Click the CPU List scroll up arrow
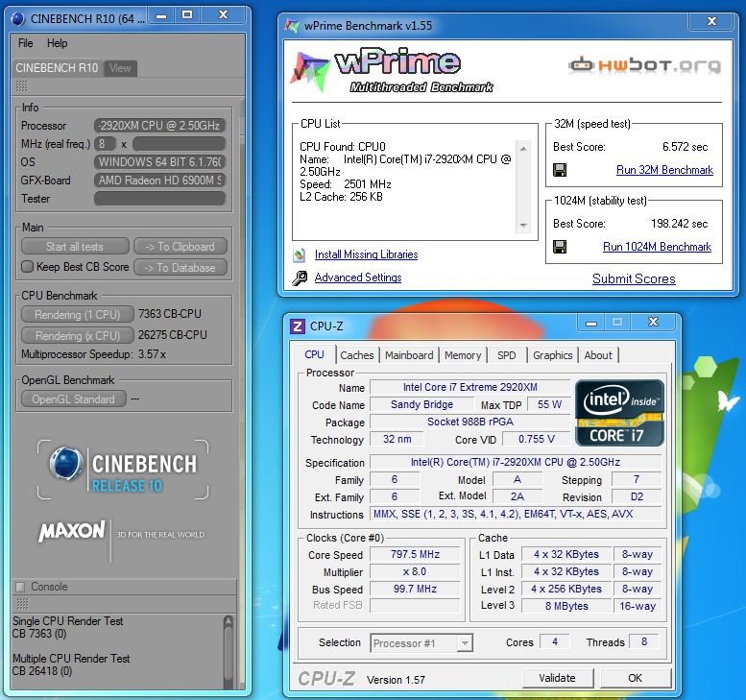This screenshot has height=700, width=746. click(523, 149)
